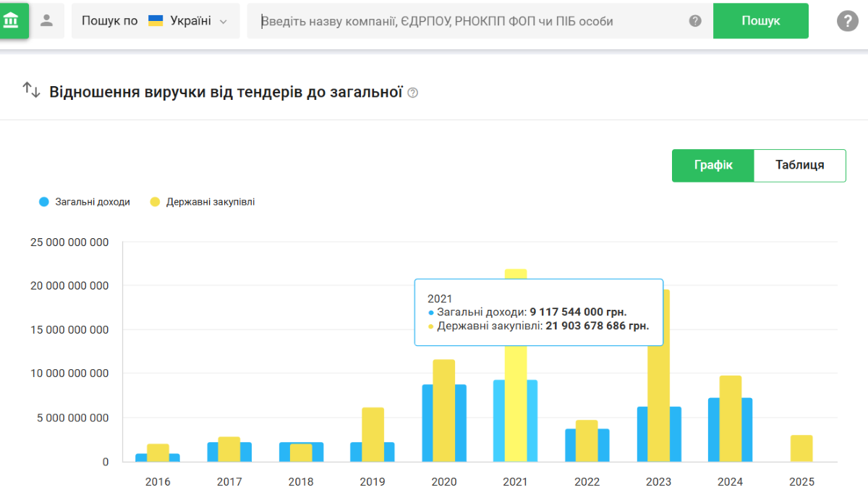Select the yellow bar for 2025
868x490 pixels.
click(x=801, y=448)
